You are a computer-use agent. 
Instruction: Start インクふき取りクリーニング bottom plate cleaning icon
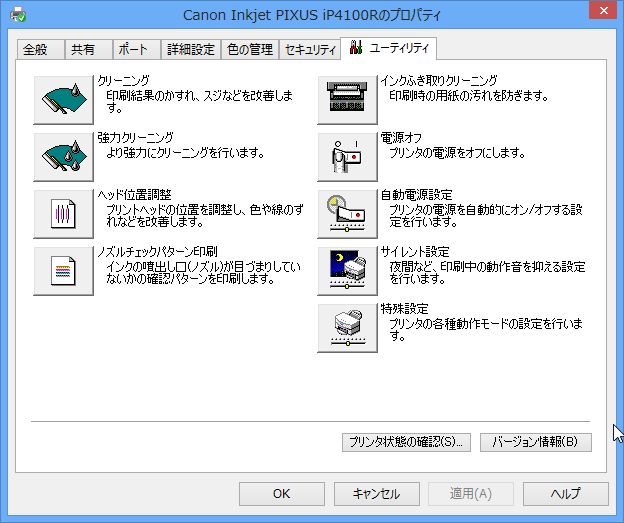point(347,100)
